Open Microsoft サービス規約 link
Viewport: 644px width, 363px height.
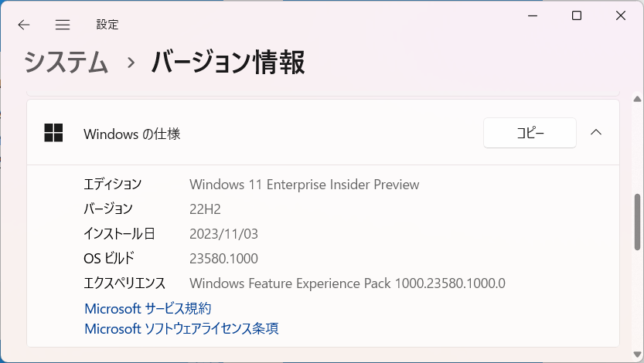(x=148, y=308)
